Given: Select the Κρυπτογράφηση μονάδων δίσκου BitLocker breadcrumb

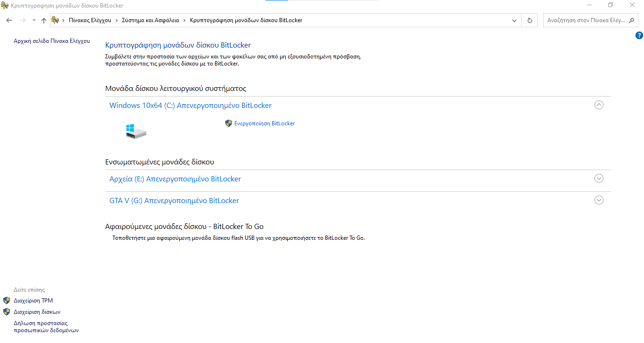Looking at the screenshot, I should tap(246, 20).
